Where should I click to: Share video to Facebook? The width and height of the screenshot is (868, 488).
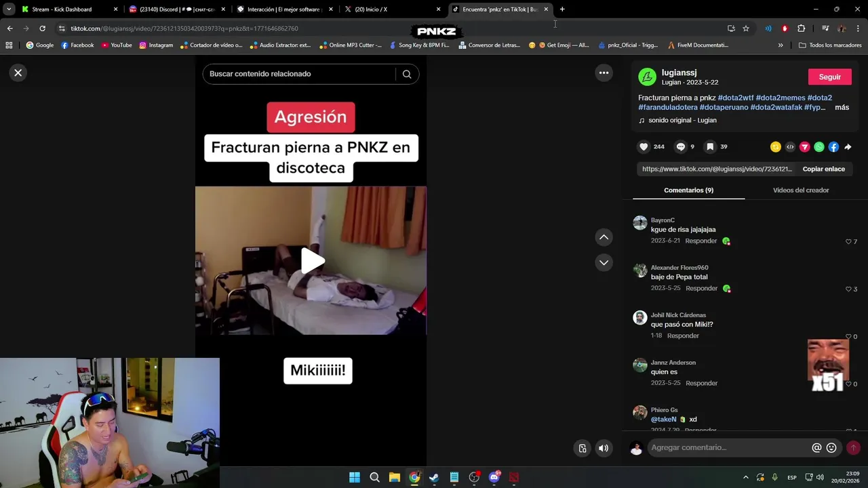[x=833, y=147]
